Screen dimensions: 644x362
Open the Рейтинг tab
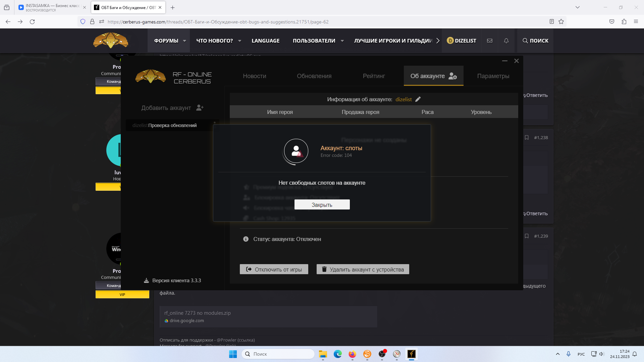(x=374, y=76)
